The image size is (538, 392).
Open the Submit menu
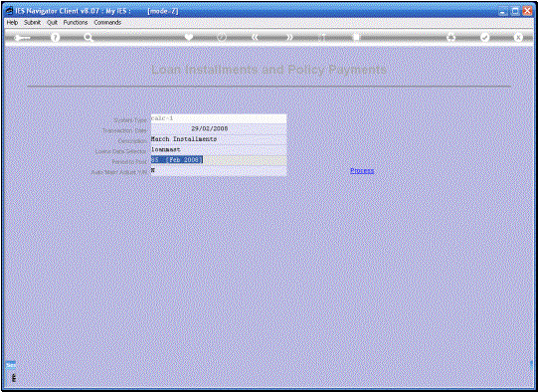click(x=32, y=22)
